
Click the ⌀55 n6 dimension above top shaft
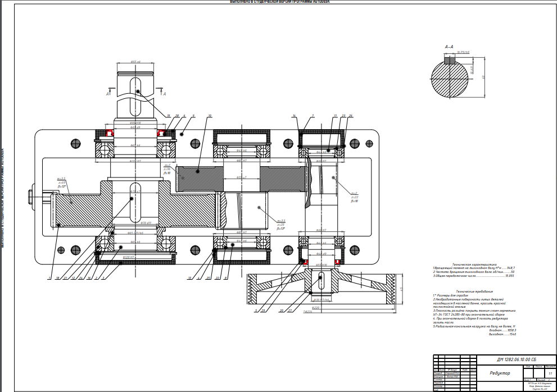(x=135, y=61)
